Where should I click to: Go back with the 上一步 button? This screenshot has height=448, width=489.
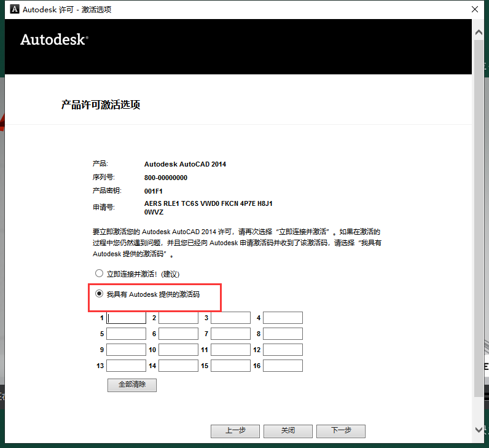click(x=235, y=431)
